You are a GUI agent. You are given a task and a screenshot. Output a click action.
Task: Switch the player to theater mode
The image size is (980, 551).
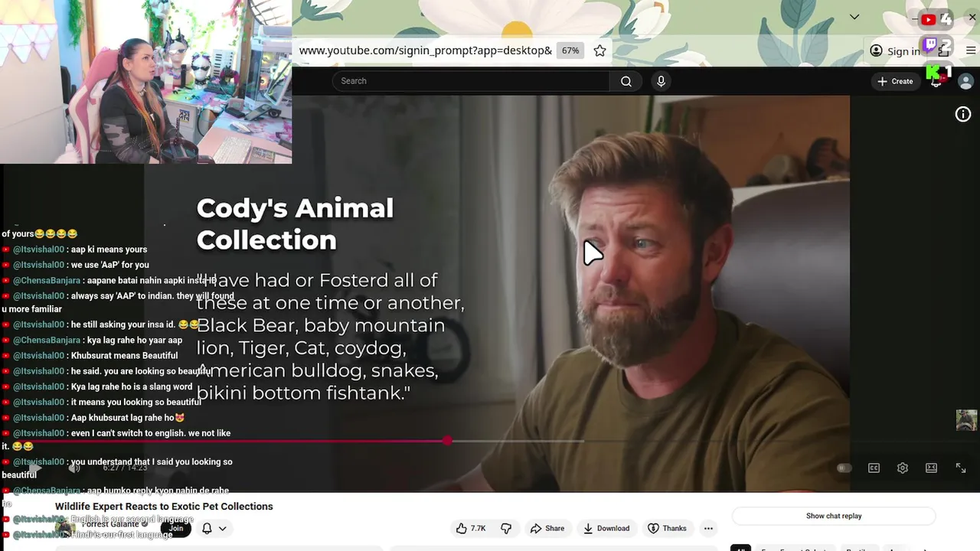[931, 468]
